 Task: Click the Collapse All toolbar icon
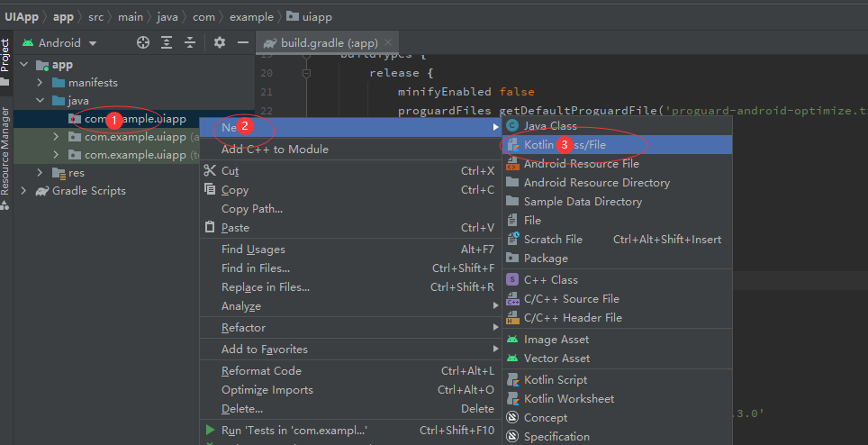(x=190, y=42)
